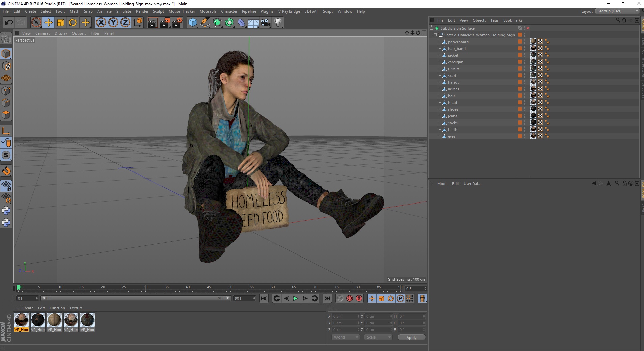The width and height of the screenshot is (644, 351).
Task: Click Render View clapperboard icon
Action: [152, 23]
